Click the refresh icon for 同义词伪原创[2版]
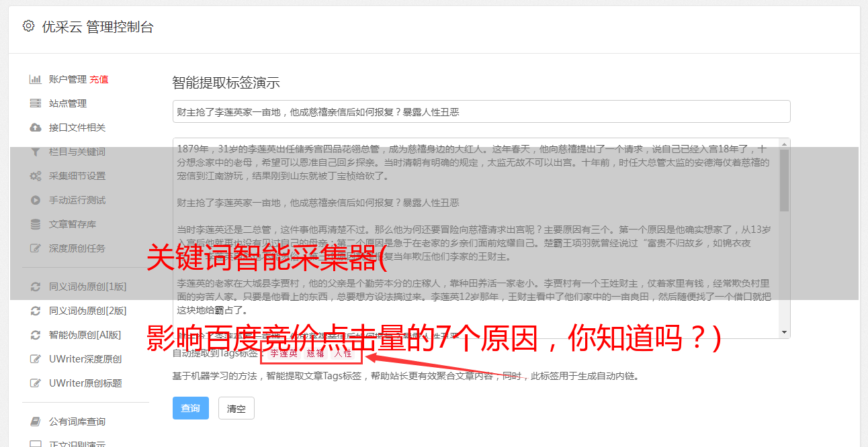This screenshot has width=868, height=447. click(36, 311)
